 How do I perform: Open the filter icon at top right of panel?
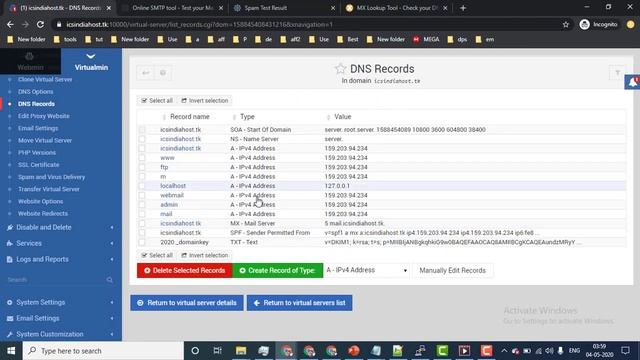click(x=618, y=73)
